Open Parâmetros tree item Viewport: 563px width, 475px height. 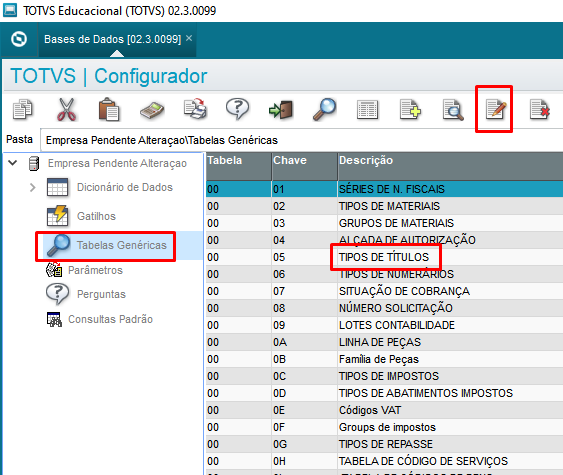click(x=95, y=270)
